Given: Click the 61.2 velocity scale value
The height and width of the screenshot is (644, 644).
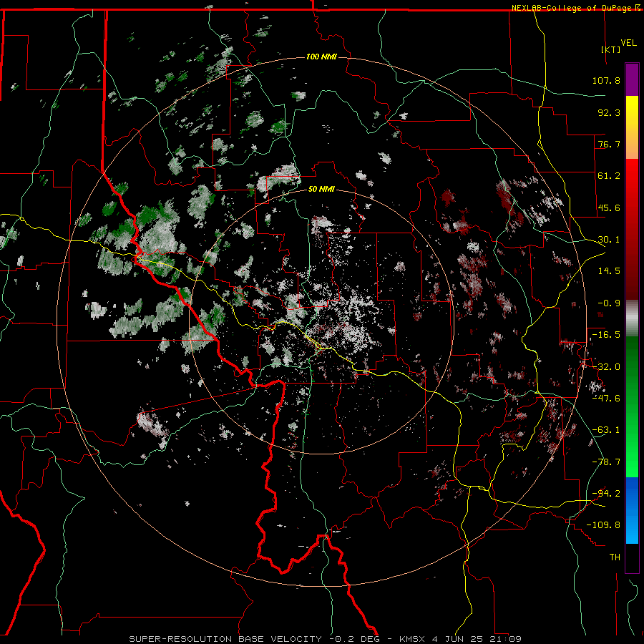Looking at the screenshot, I should [x=609, y=176].
